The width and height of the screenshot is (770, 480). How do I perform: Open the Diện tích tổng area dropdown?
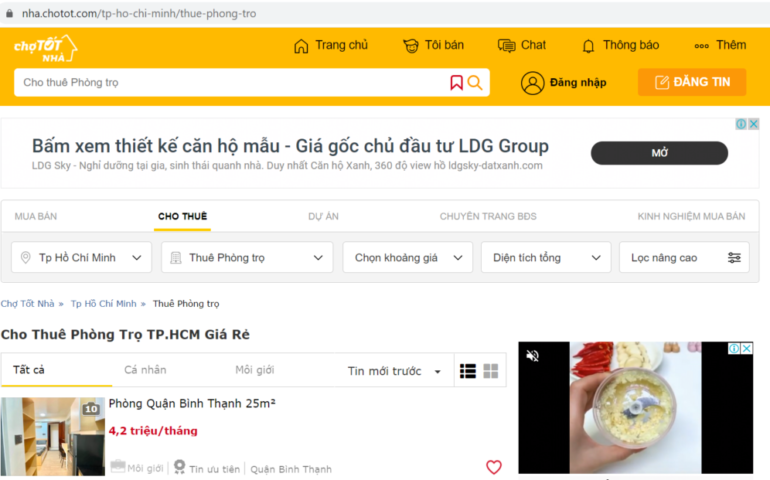tap(545, 257)
